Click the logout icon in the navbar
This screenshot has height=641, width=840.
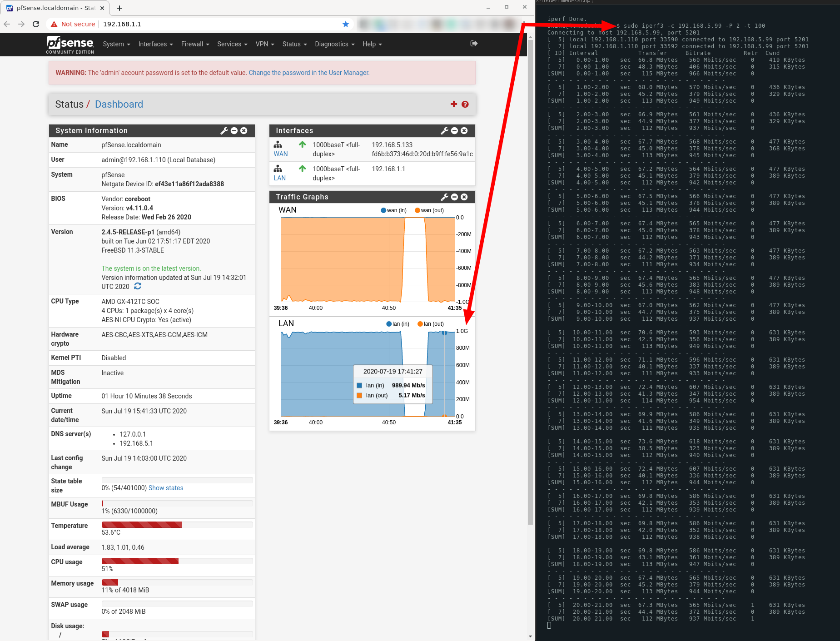point(473,44)
